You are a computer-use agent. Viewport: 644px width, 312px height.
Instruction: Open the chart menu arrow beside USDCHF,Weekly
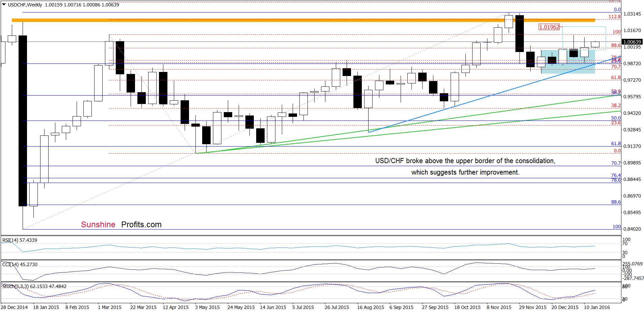pos(4,5)
